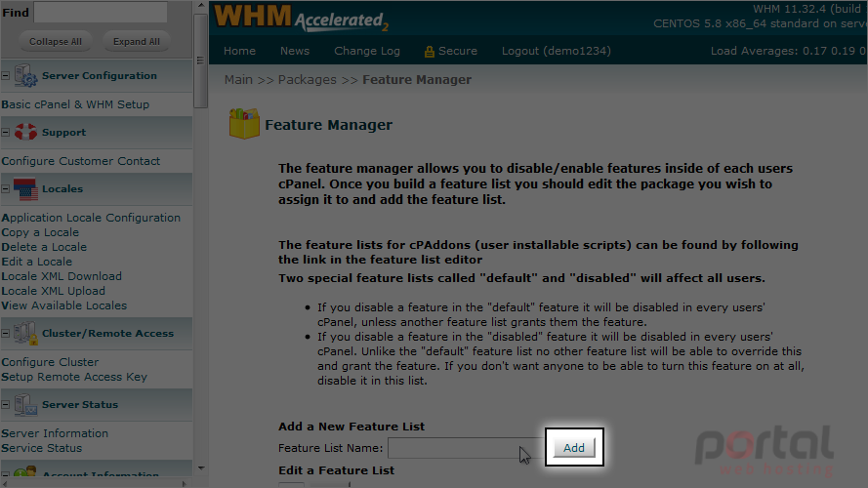Click the Feature Manager basket icon
The width and height of the screenshot is (868, 488).
click(x=244, y=123)
